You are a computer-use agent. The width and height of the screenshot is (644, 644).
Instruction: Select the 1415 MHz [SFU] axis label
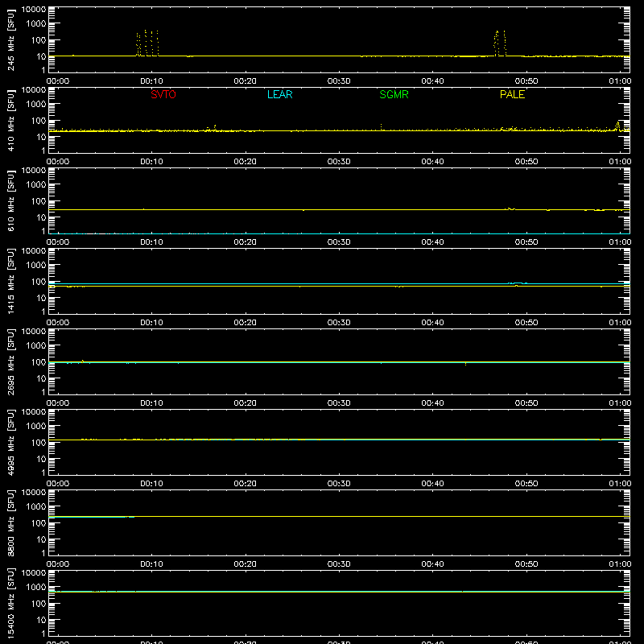11,281
